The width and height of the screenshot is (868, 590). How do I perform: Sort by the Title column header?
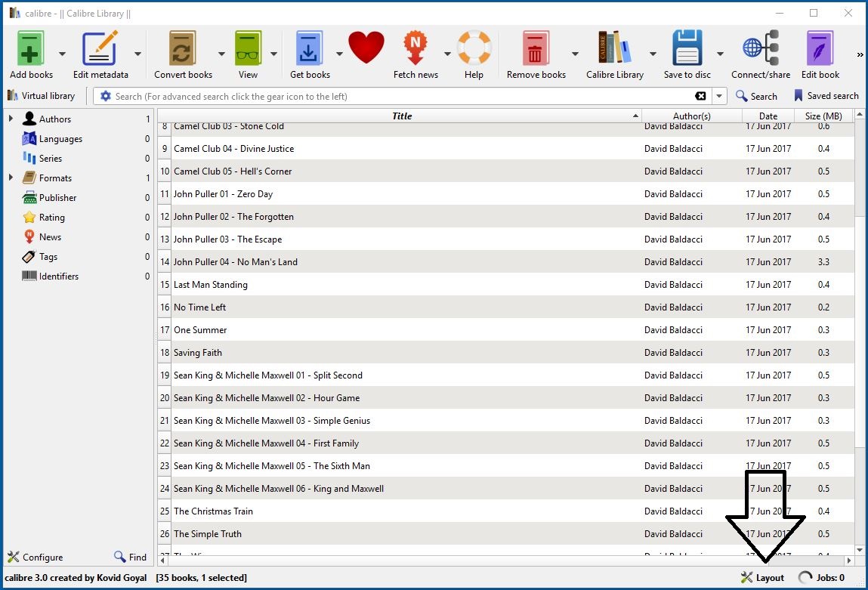coord(401,116)
